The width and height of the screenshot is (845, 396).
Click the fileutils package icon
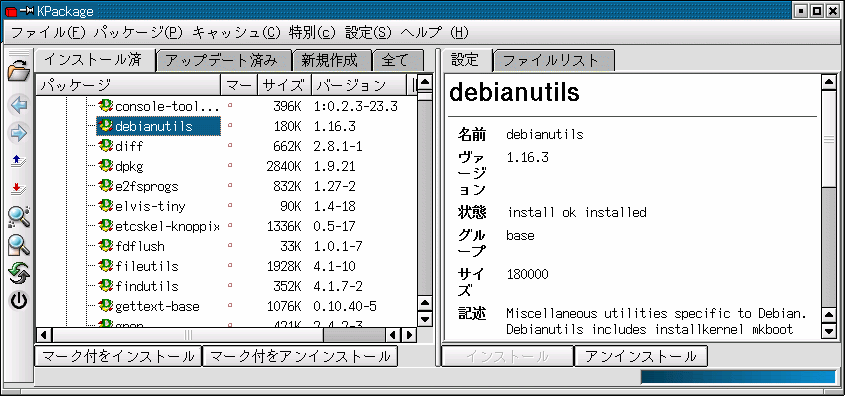106,266
